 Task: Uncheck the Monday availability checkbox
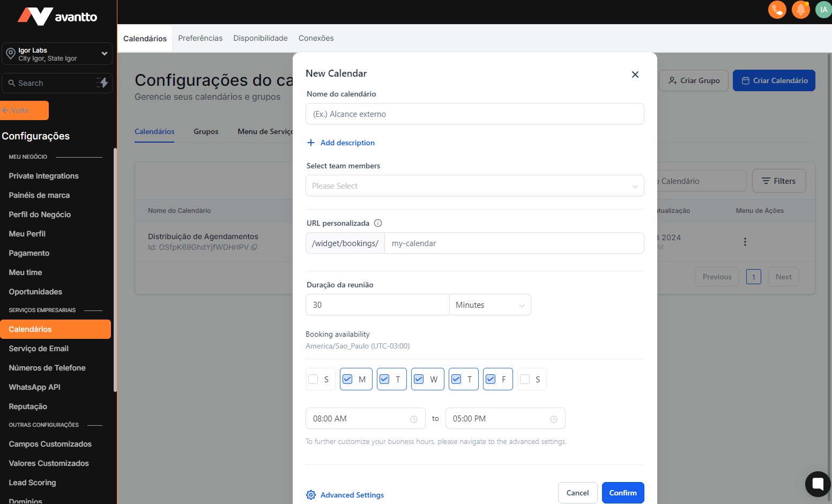click(348, 379)
